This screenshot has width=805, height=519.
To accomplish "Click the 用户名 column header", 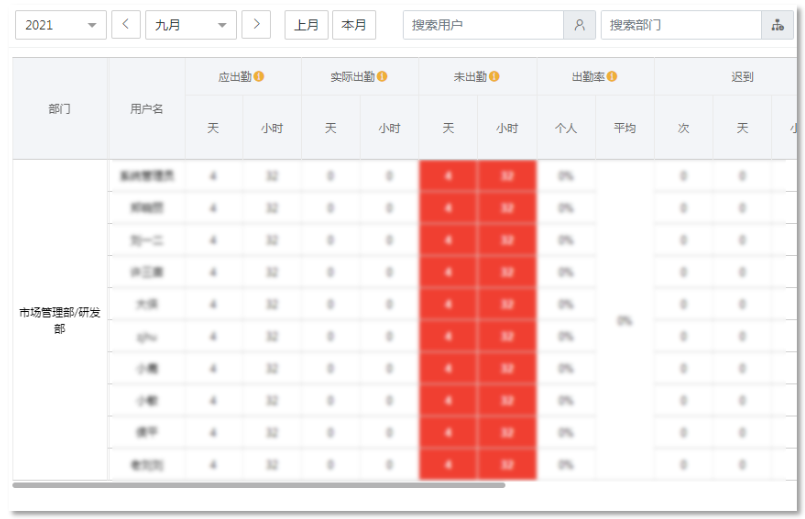I will pyautogui.click(x=146, y=108).
